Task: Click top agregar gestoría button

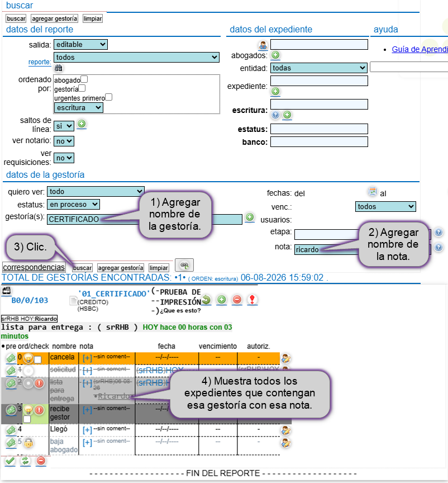Action: click(55, 18)
